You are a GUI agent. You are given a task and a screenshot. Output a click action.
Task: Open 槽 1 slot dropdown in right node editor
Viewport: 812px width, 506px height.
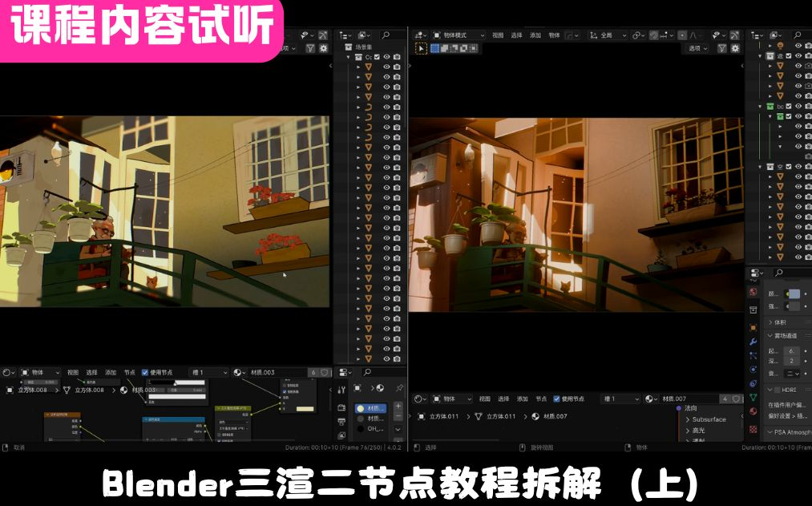621,399
